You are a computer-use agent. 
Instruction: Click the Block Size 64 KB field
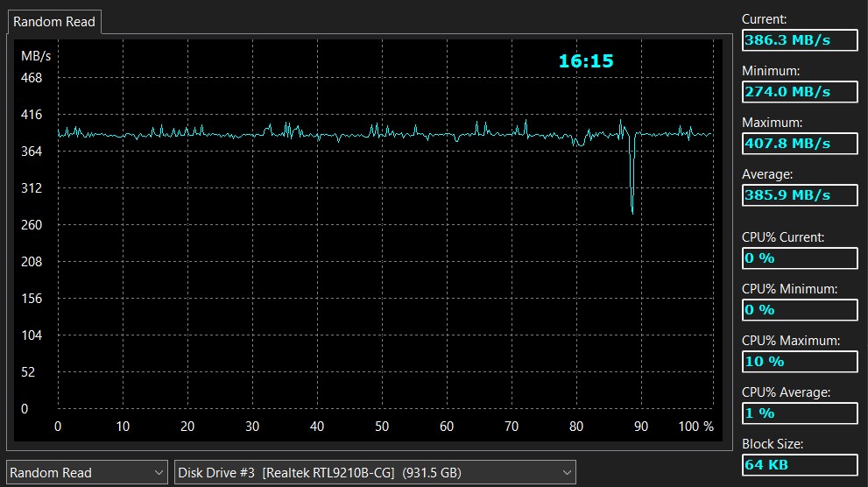800,465
